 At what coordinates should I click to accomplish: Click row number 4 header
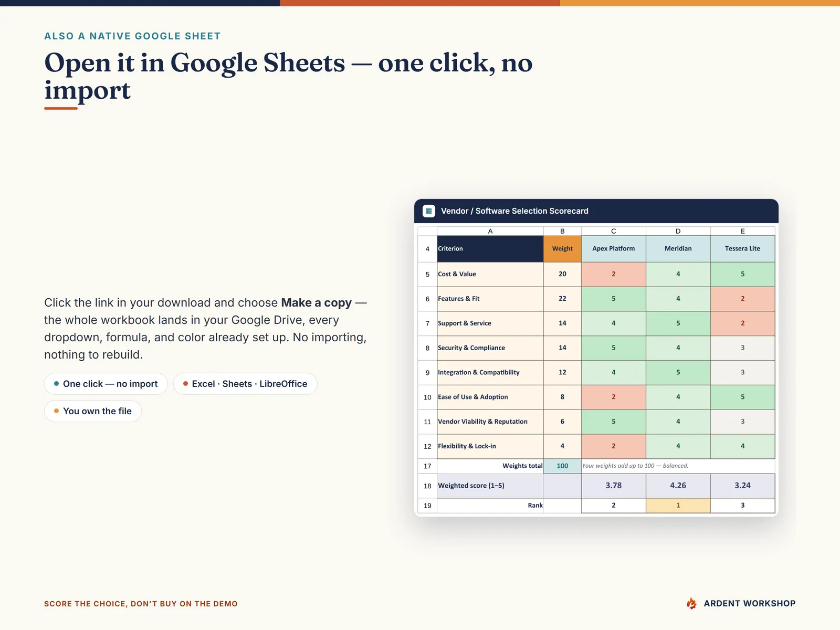427,249
